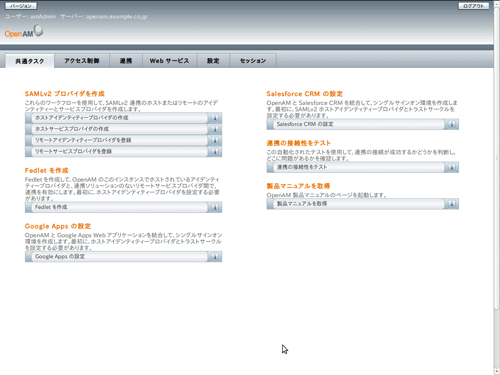
Task: Open the 連携 tab
Action: 126,61
